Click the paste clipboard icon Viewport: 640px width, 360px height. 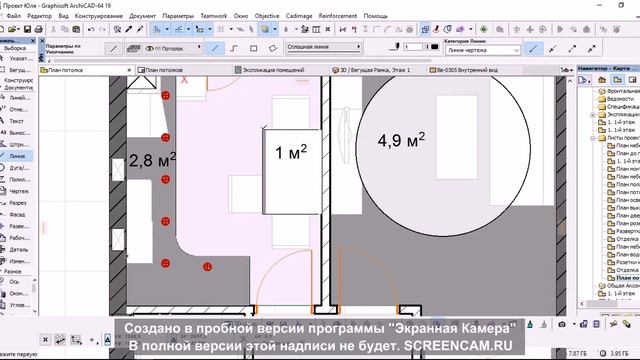click(x=76, y=29)
